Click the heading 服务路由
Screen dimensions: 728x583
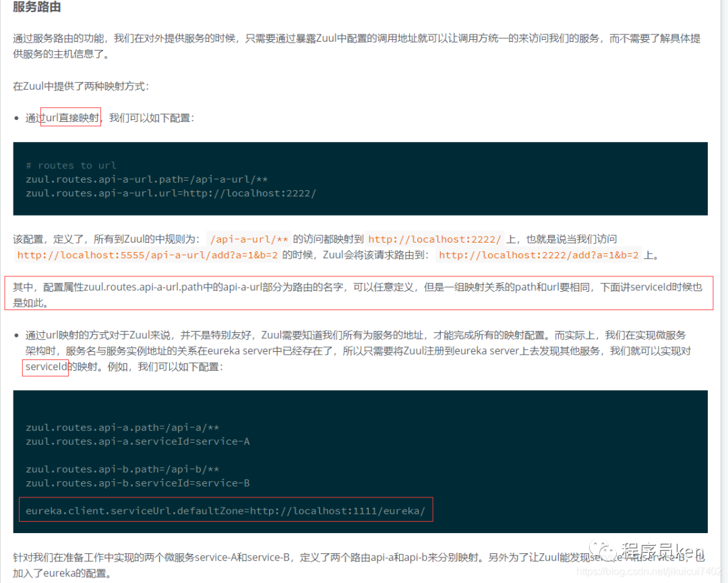[x=36, y=7]
